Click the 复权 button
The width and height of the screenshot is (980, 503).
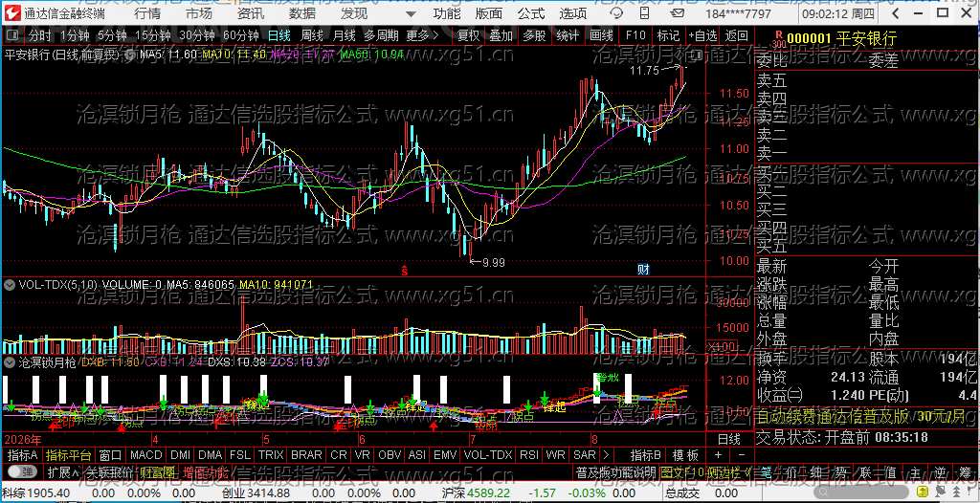click(x=469, y=36)
